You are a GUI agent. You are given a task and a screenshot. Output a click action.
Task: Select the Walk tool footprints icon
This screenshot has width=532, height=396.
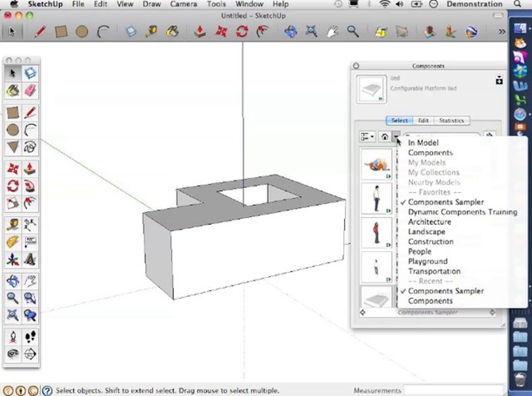(x=30, y=337)
